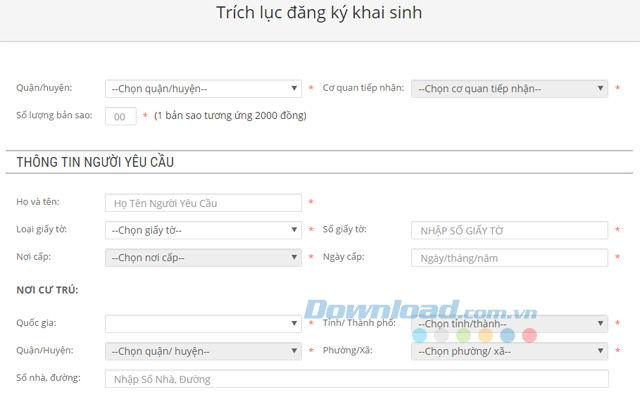This screenshot has width=640, height=397.
Task: Click the 'Số nhà, đường:' label
Action: [48, 378]
